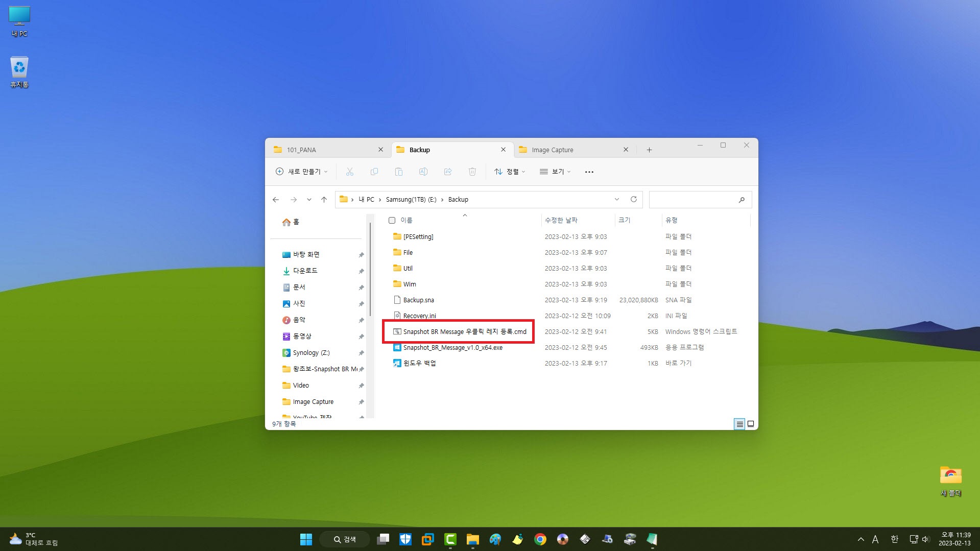This screenshot has height=551, width=980.
Task: Close the Image Capture tab
Action: pyautogui.click(x=626, y=150)
